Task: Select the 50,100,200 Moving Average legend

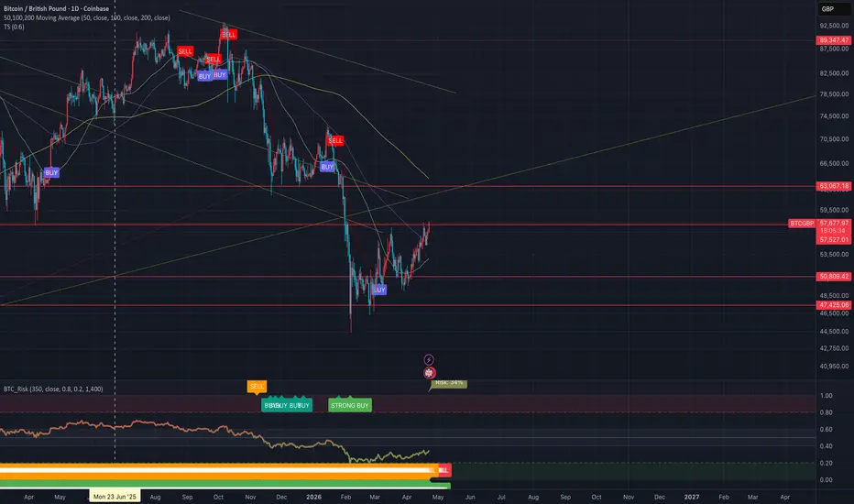Action: (x=87, y=17)
